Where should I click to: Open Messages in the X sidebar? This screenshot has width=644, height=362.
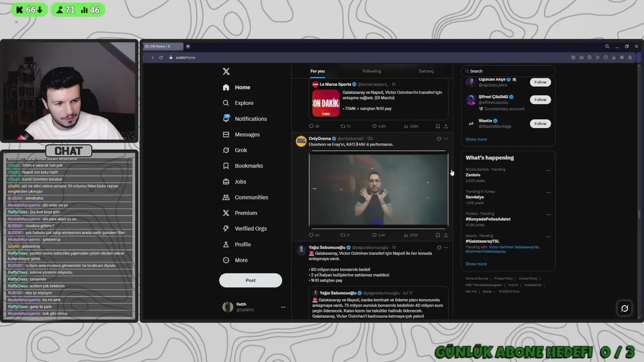click(x=241, y=134)
